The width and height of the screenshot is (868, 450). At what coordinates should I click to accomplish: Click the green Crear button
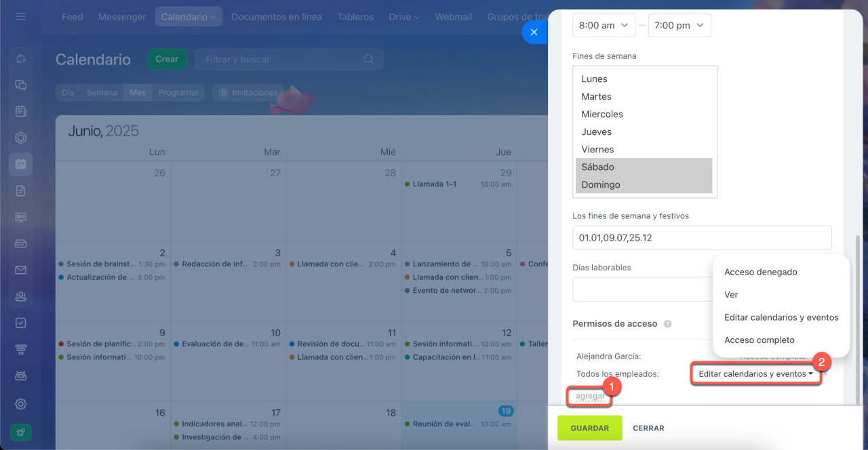coord(167,59)
